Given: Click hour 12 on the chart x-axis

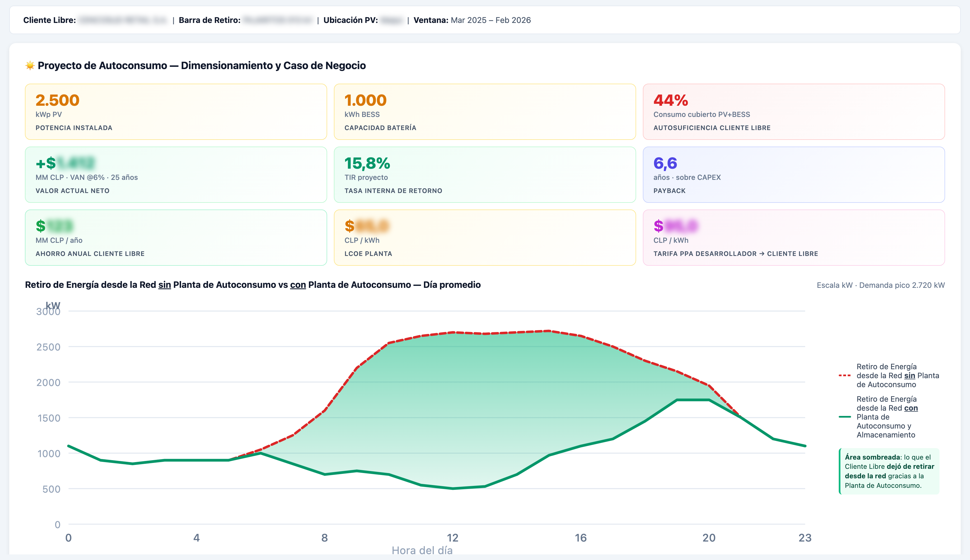Looking at the screenshot, I should 453,538.
